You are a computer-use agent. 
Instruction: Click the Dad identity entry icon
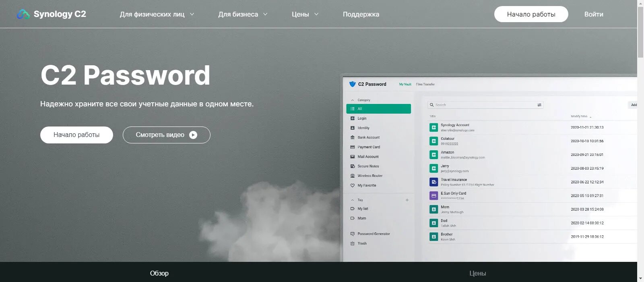pos(433,223)
